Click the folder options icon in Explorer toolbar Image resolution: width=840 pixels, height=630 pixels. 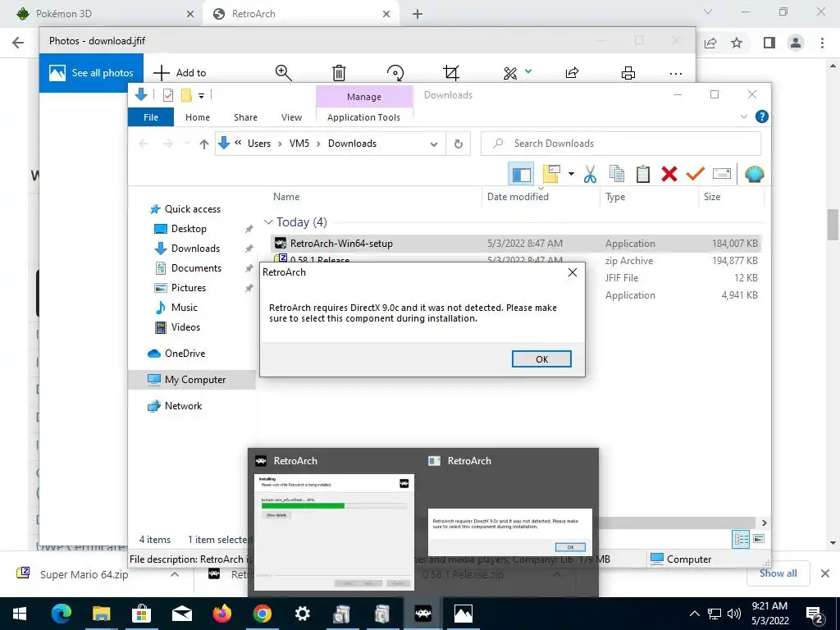click(551, 174)
